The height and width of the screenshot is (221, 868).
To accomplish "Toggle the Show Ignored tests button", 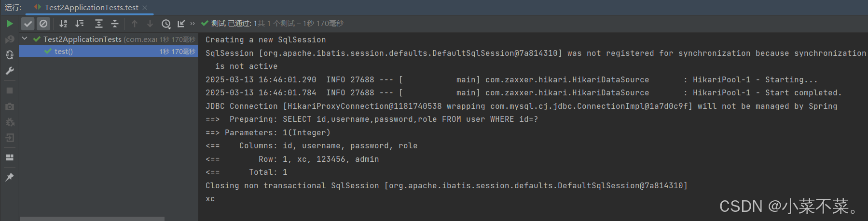I will pyautogui.click(x=43, y=24).
